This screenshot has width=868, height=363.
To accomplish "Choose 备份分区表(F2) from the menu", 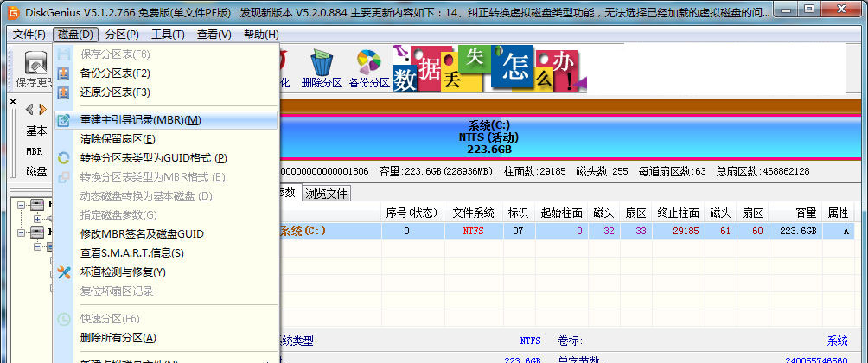I will point(165,73).
